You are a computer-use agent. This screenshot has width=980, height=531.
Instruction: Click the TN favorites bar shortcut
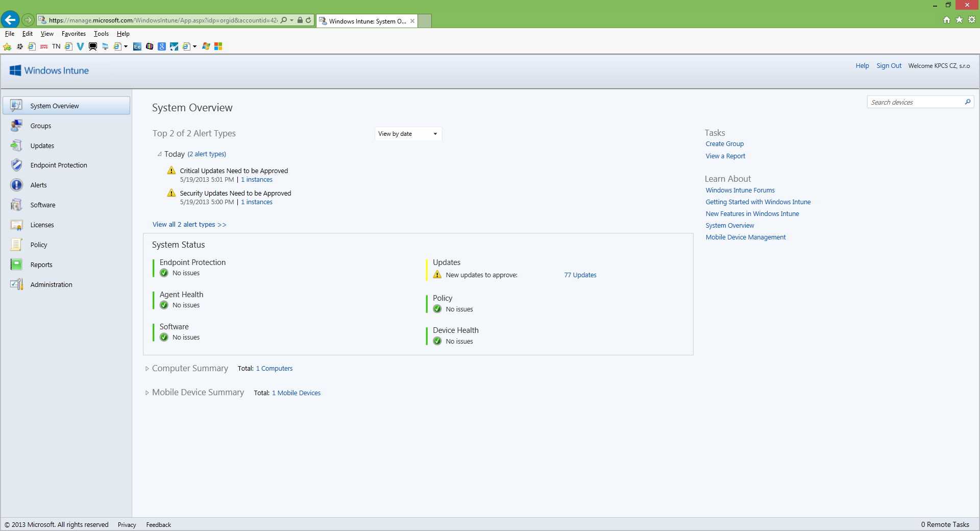(56, 46)
